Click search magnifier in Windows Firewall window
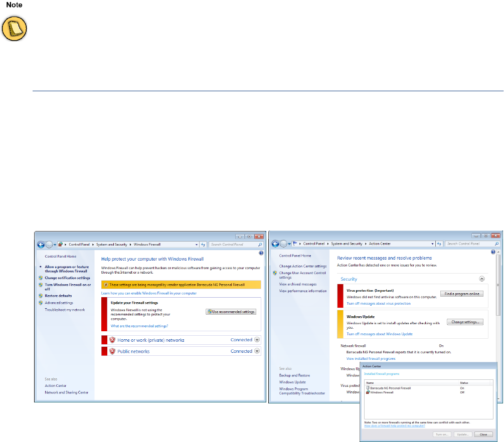This screenshot has width=504, height=442. pos(260,245)
